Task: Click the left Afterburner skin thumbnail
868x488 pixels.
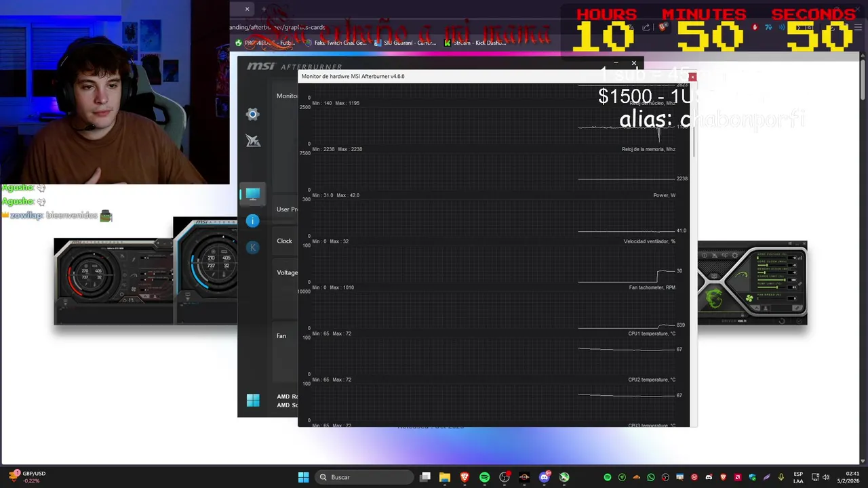Action: (113, 281)
